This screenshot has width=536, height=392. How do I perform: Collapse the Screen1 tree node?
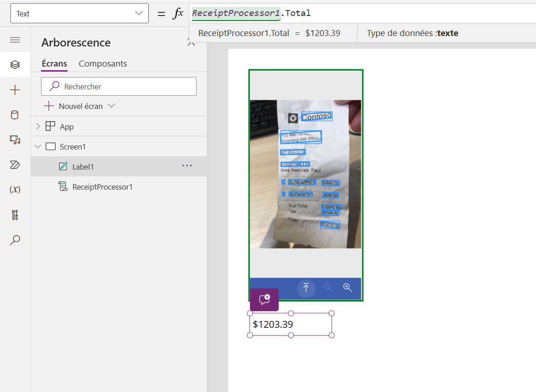click(x=38, y=146)
